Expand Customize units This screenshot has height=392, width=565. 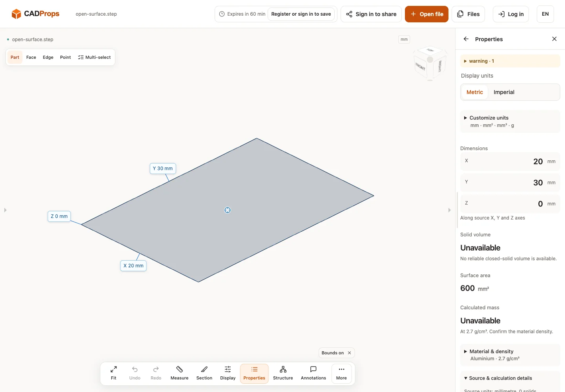pos(510,122)
